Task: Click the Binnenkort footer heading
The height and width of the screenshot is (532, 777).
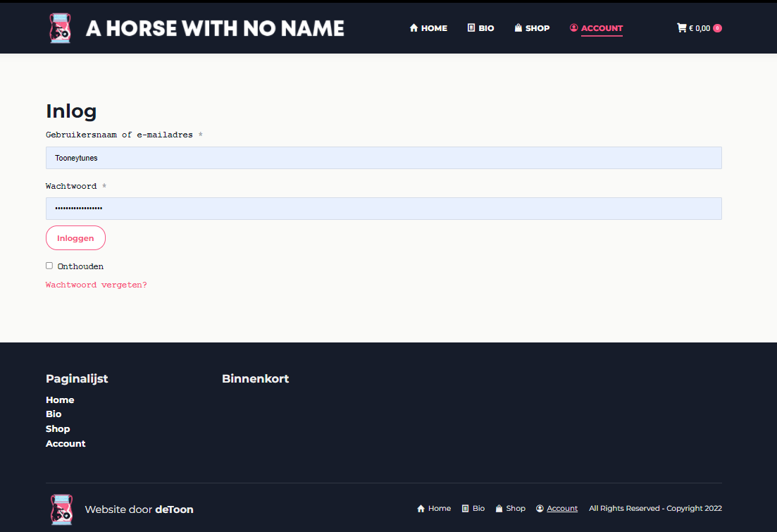Action: tap(256, 379)
